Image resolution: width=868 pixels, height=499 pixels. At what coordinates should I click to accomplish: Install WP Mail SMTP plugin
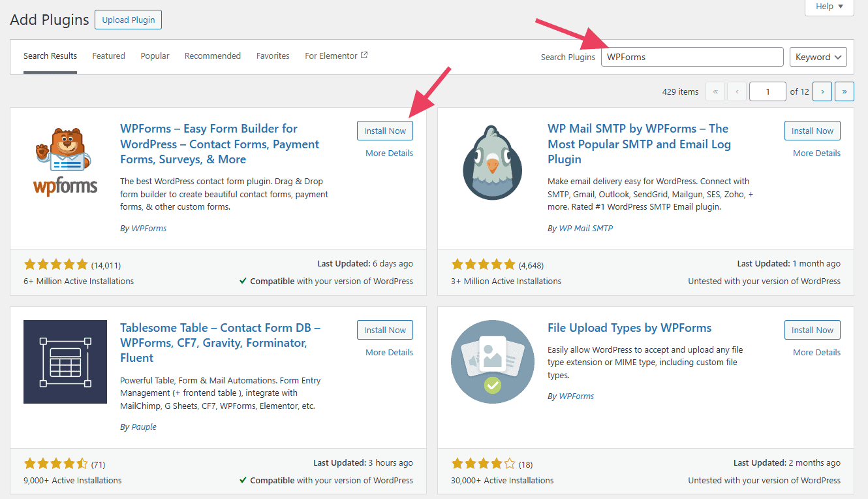(x=813, y=131)
